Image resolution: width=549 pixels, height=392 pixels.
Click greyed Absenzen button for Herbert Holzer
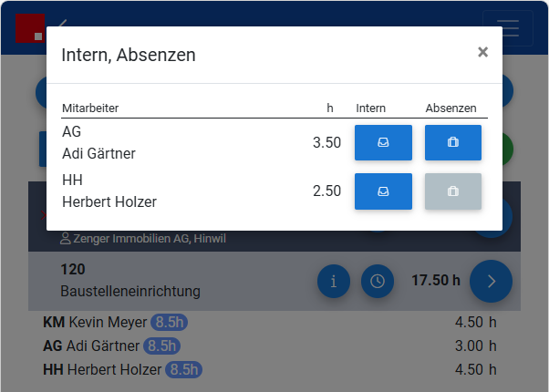pyautogui.click(x=453, y=191)
